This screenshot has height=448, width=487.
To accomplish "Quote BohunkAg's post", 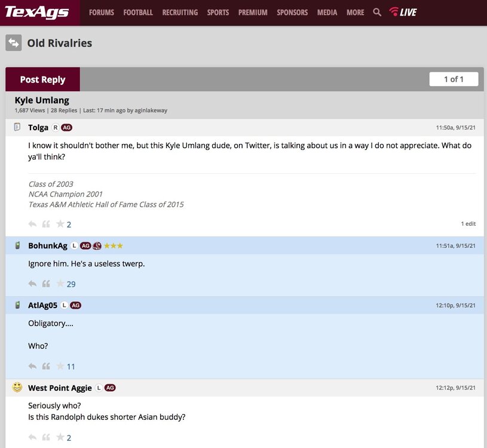I will pyautogui.click(x=46, y=284).
